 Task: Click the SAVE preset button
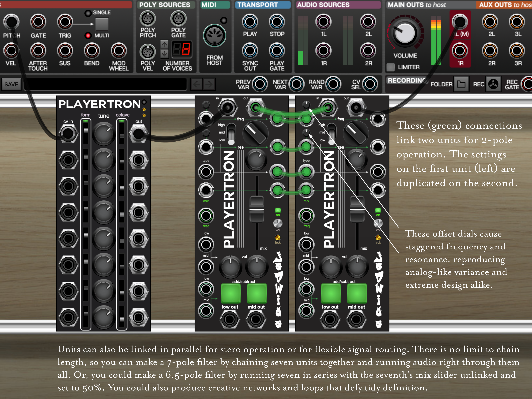pos(11,84)
